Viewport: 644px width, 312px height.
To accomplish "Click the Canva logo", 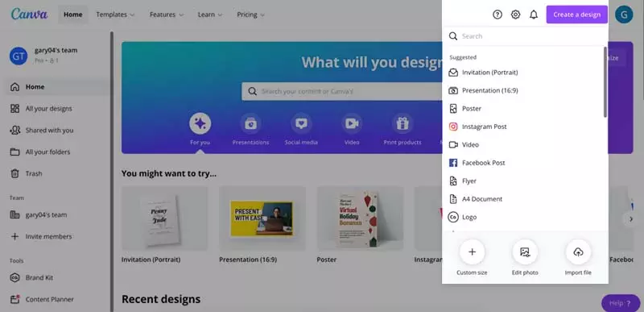I will pyautogui.click(x=29, y=14).
